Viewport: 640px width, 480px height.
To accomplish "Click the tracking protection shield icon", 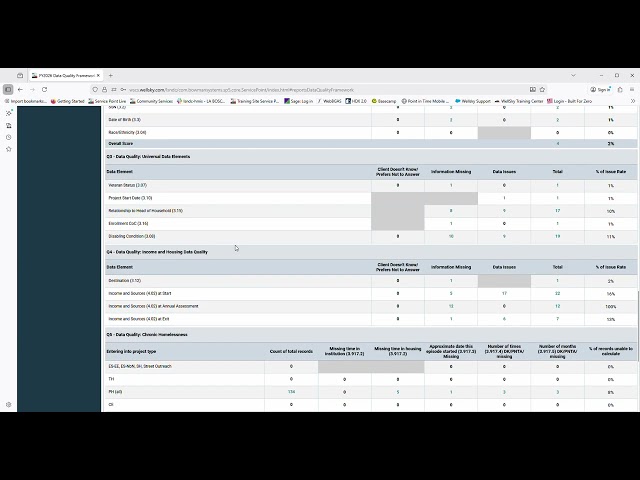I will pyautogui.click(x=95, y=89).
